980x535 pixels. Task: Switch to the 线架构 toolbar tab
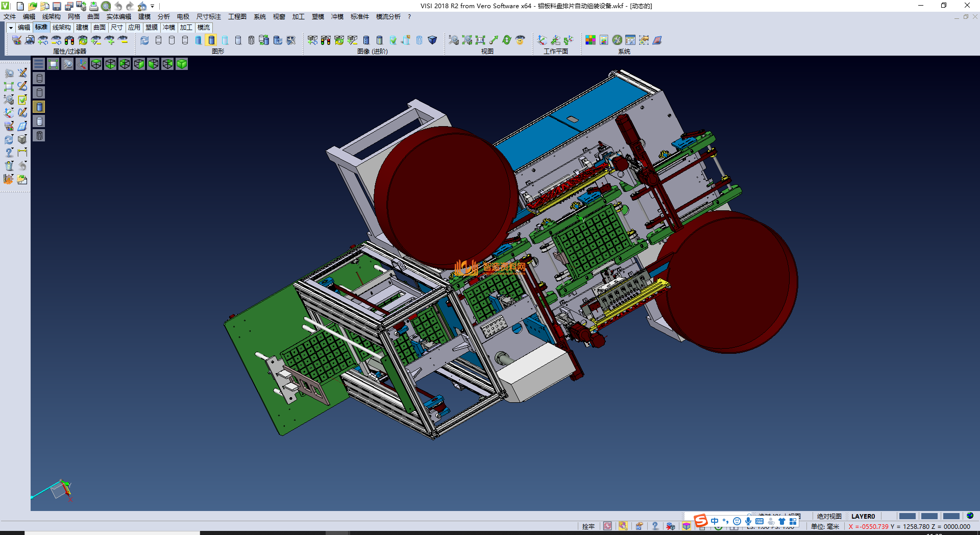point(62,28)
